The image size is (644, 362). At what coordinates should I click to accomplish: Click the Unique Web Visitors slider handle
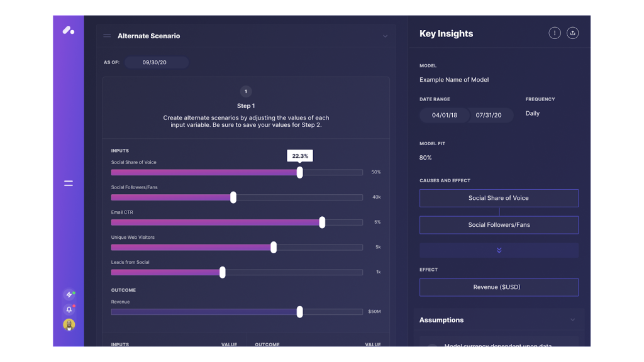274,247
